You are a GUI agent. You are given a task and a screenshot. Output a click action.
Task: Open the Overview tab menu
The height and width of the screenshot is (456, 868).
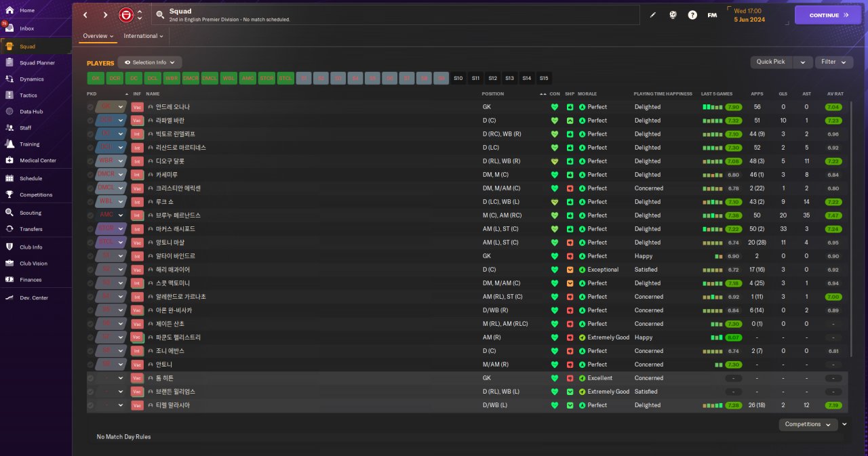tap(98, 36)
